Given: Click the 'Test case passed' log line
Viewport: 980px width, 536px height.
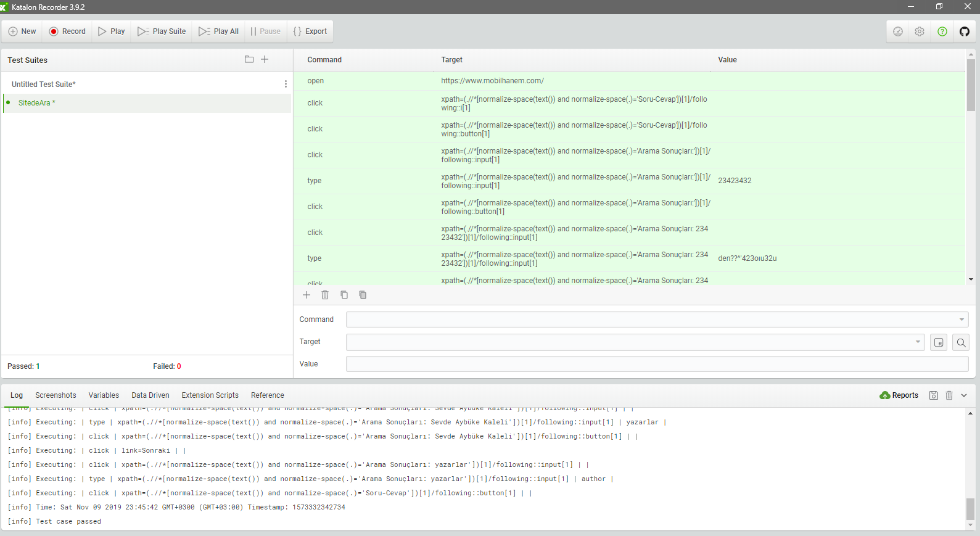Looking at the screenshot, I should [54, 521].
